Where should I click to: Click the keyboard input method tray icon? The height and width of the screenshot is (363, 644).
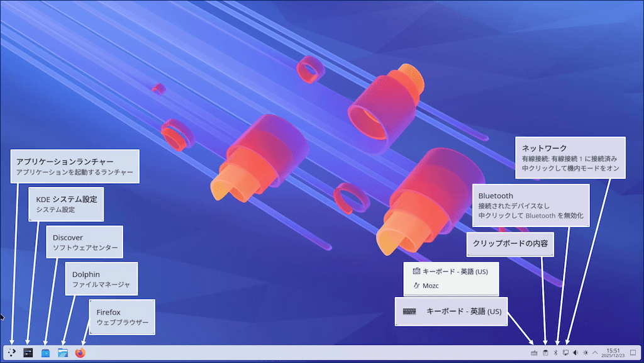pos(535,353)
